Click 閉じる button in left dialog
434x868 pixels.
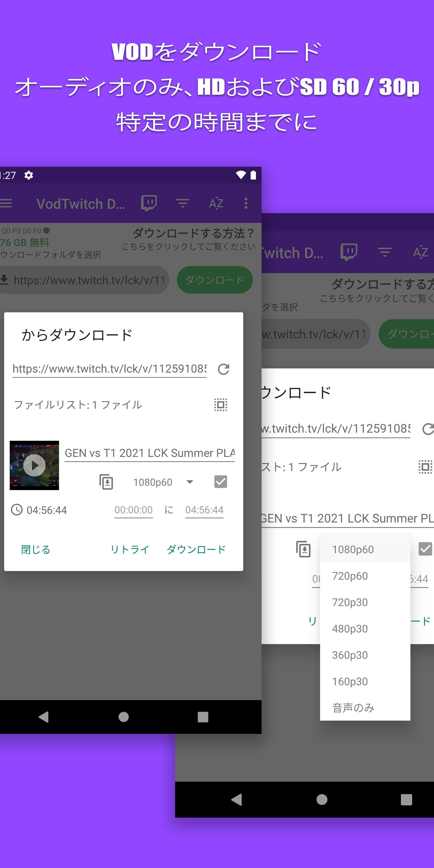pyautogui.click(x=36, y=549)
